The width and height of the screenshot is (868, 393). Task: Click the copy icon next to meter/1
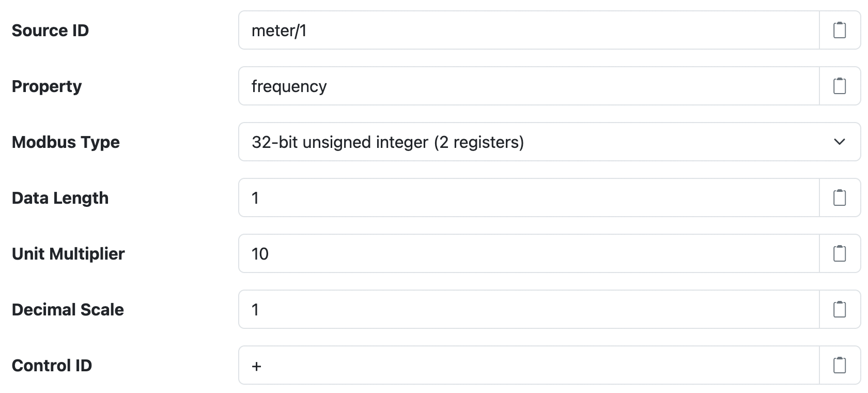tap(840, 30)
